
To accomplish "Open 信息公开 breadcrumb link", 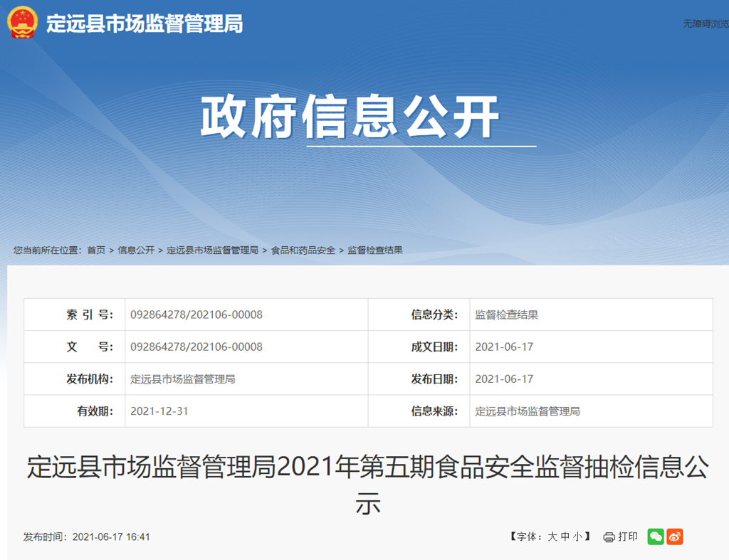I will pos(136,250).
